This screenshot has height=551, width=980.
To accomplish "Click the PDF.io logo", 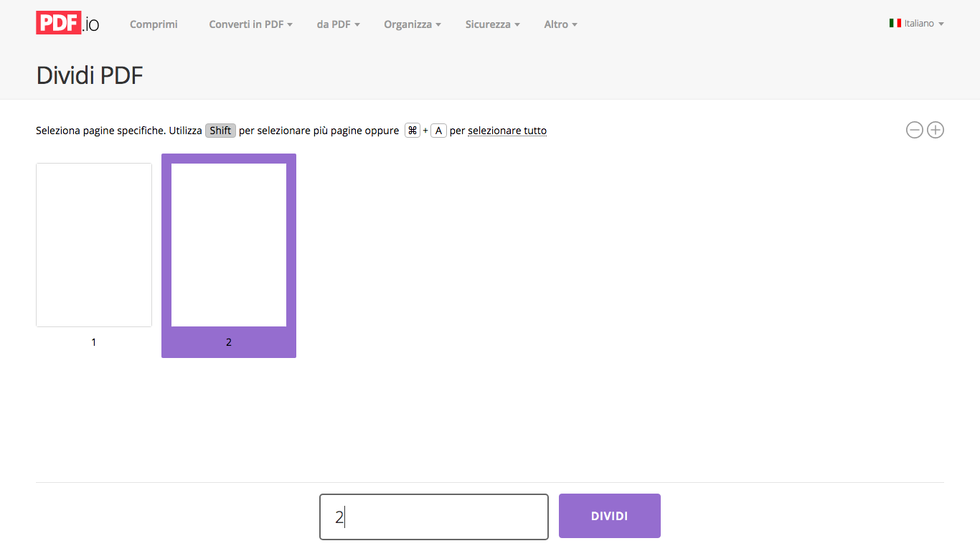I will 67,23.
